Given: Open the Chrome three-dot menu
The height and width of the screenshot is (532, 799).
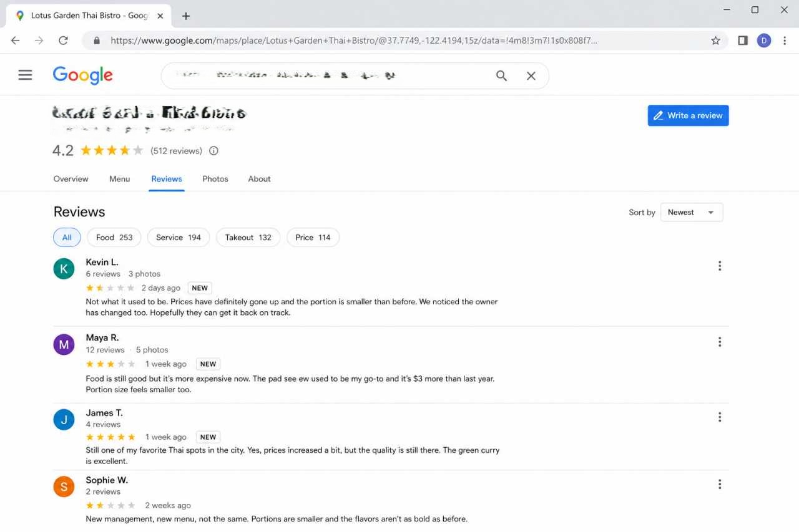Looking at the screenshot, I should coord(785,41).
